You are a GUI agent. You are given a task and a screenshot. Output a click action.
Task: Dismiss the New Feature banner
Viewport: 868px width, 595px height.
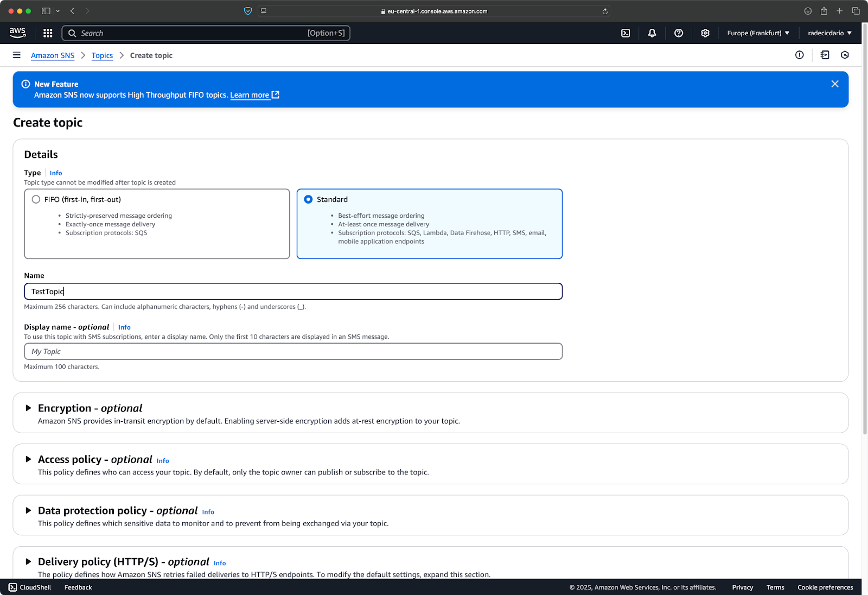point(835,84)
